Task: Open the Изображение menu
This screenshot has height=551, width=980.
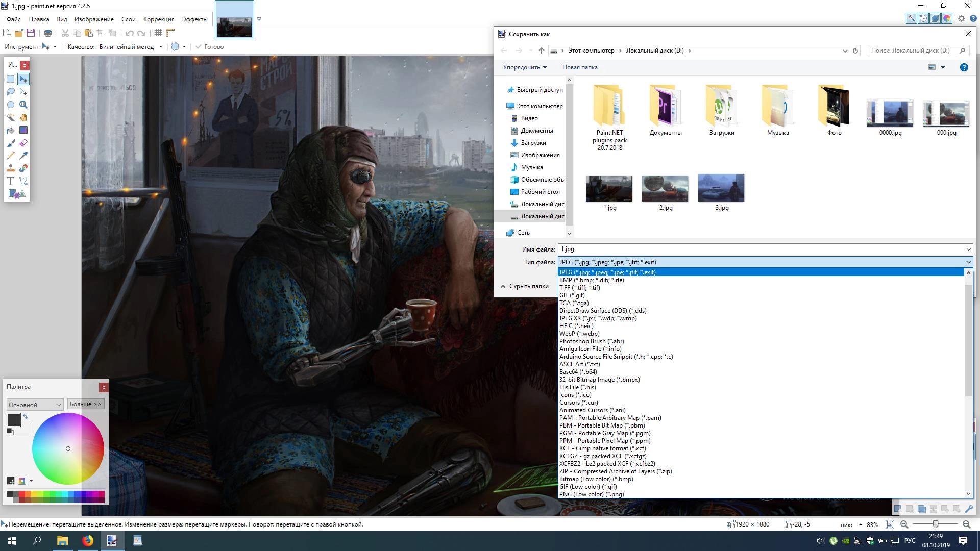Action: (x=94, y=19)
